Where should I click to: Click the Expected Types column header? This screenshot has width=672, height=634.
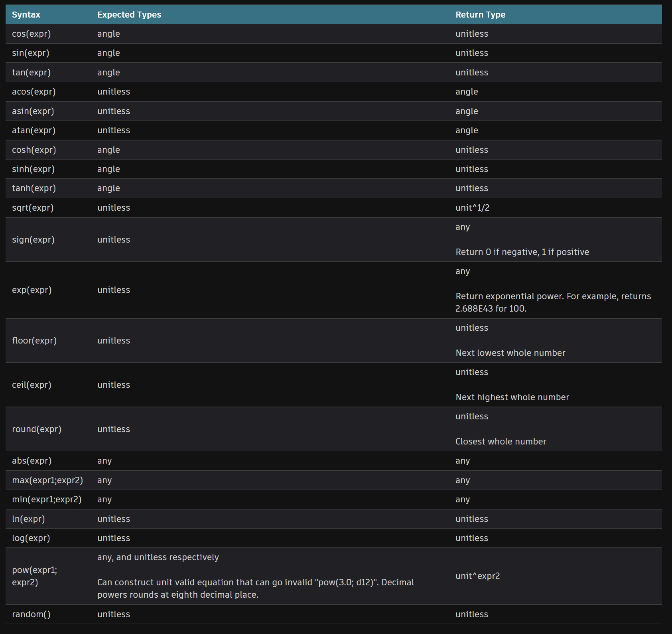129,15
